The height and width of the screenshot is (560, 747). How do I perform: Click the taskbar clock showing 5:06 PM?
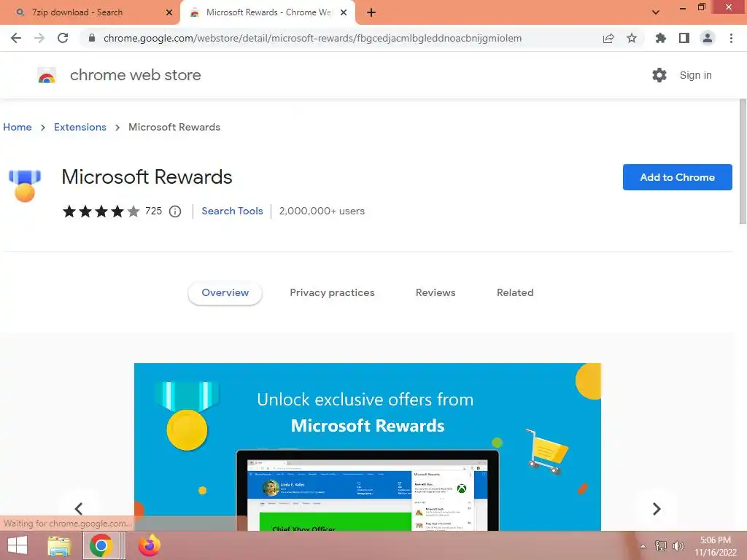(x=715, y=546)
